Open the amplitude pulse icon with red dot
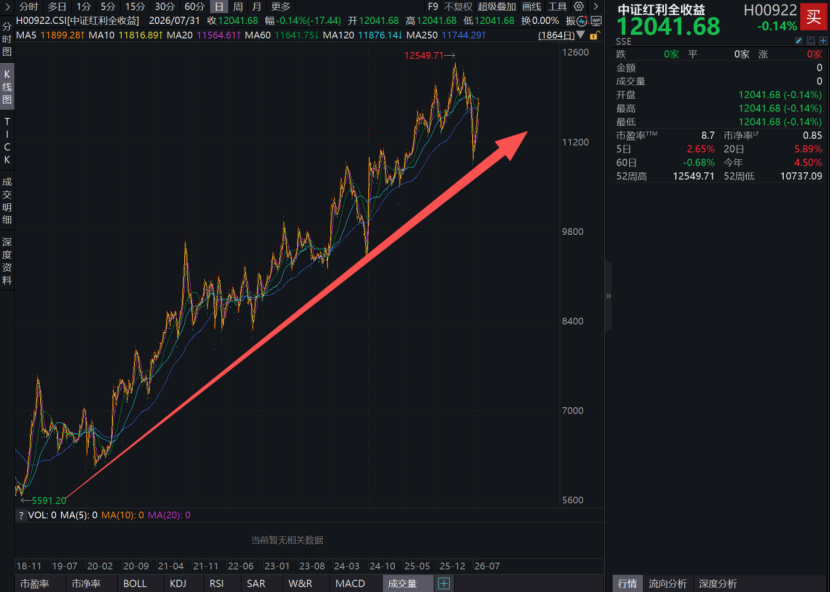This screenshot has height=592, width=831. [581, 21]
